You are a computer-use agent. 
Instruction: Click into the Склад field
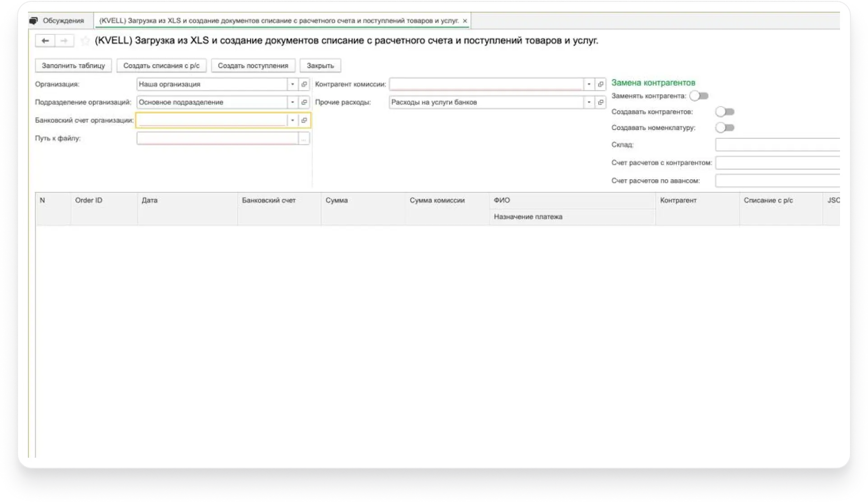click(777, 145)
